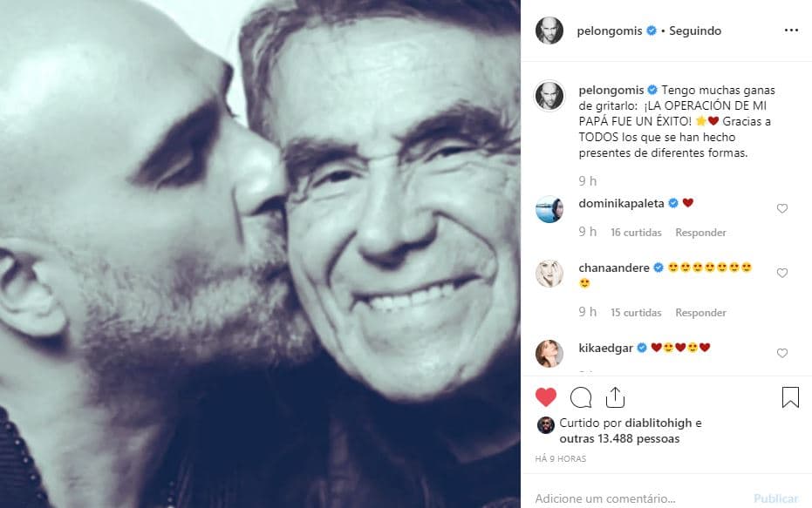Image resolution: width=812 pixels, height=508 pixels.
Task: Reply to dominikapaleta's comment via Responder
Action: pos(700,232)
